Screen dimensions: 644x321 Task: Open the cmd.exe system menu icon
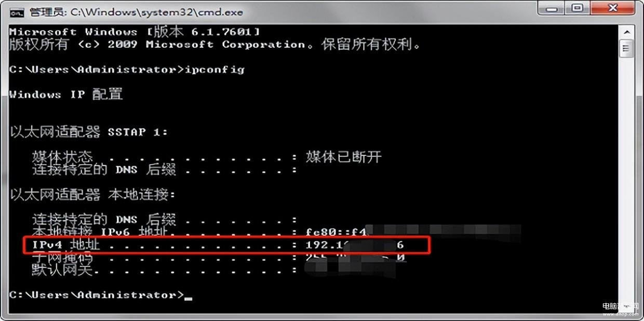click(17, 11)
